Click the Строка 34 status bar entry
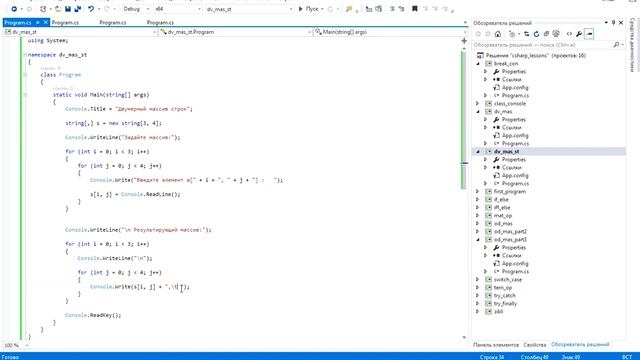Screen dimensions: 640x360 pyautogui.click(x=492, y=357)
